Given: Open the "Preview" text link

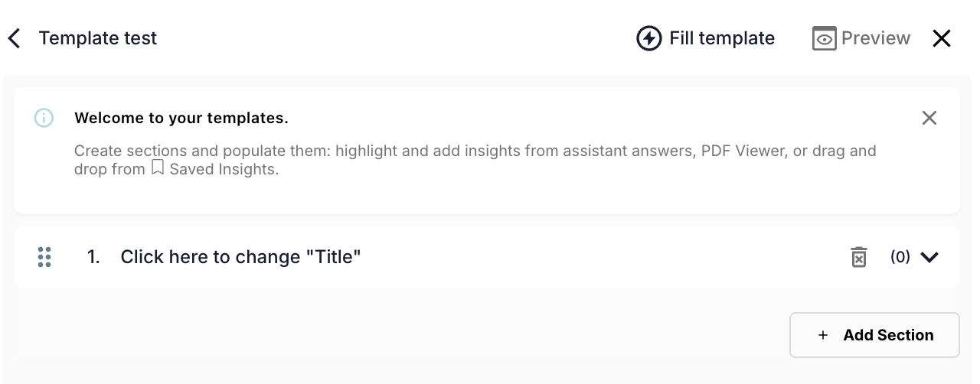Looking at the screenshot, I should coord(876,38).
